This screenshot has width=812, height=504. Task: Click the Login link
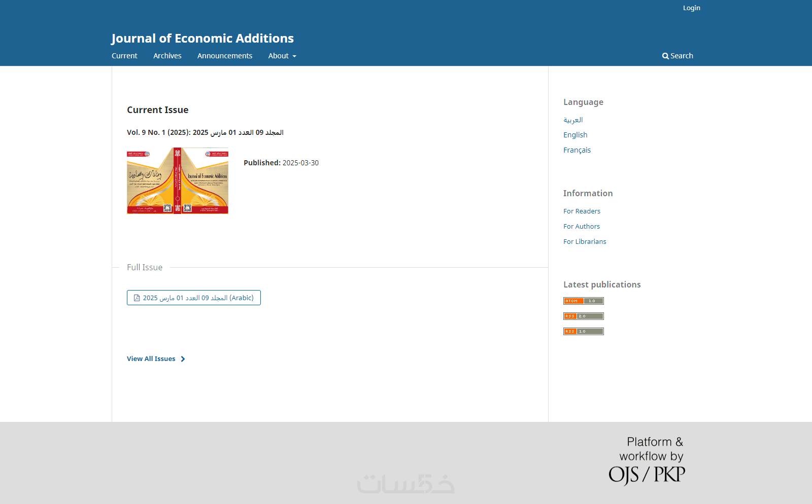click(x=691, y=8)
